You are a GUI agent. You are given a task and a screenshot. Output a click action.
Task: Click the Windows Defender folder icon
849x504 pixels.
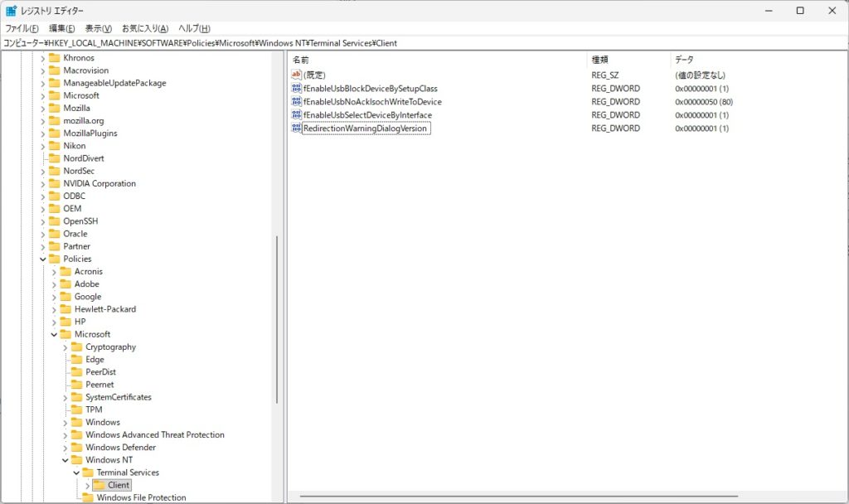click(x=77, y=448)
